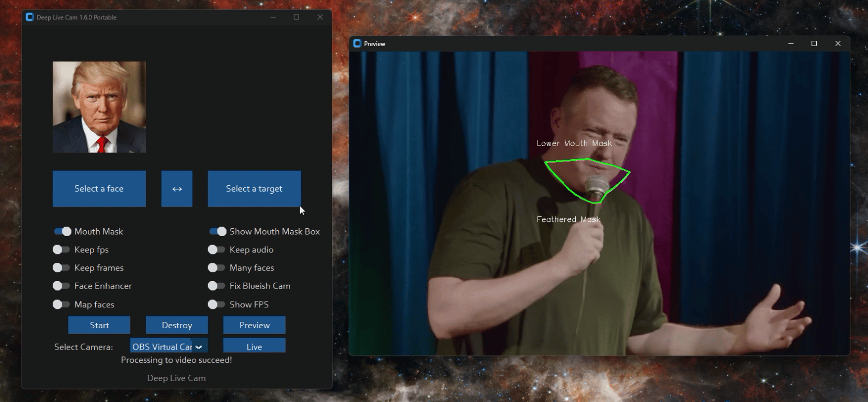This screenshot has height=402, width=868.
Task: Turn on the Many faces option
Action: (x=216, y=267)
